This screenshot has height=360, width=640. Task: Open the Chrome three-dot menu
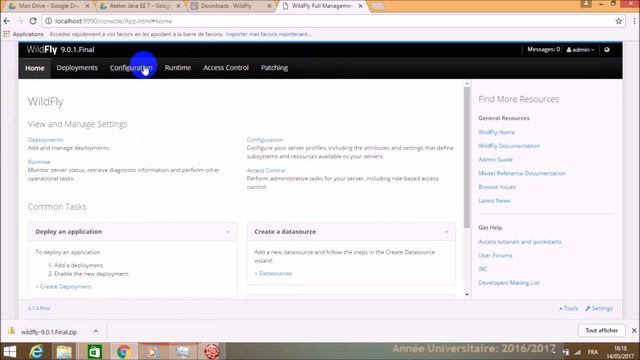pos(634,21)
